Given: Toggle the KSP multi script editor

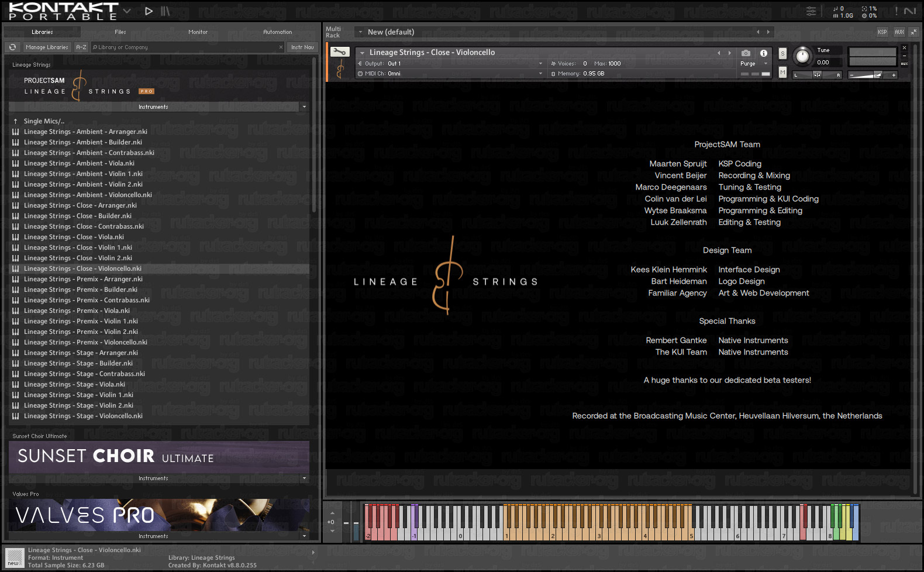Looking at the screenshot, I should (882, 32).
